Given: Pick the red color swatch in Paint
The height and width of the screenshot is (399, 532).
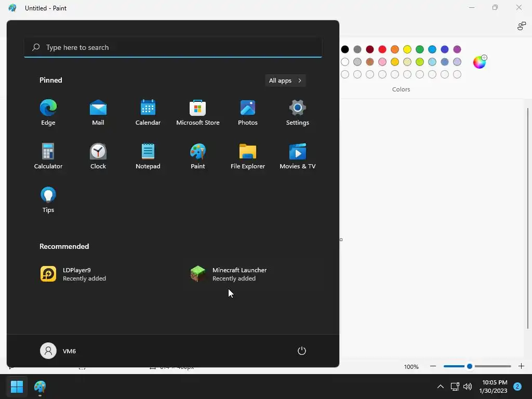Looking at the screenshot, I should pos(382,49).
